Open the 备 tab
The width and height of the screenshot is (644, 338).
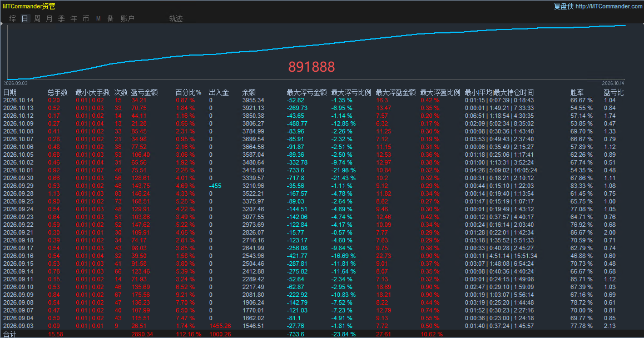coord(110,18)
